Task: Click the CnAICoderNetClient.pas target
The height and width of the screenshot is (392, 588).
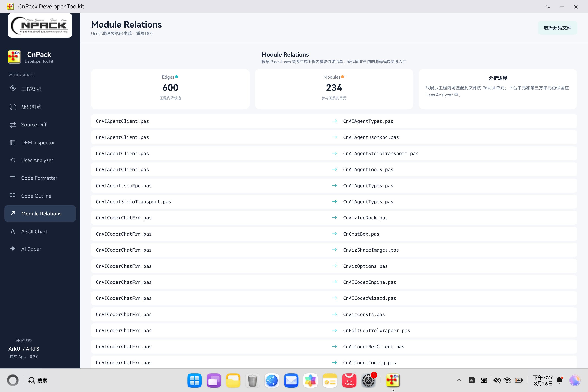Action: tap(374, 347)
